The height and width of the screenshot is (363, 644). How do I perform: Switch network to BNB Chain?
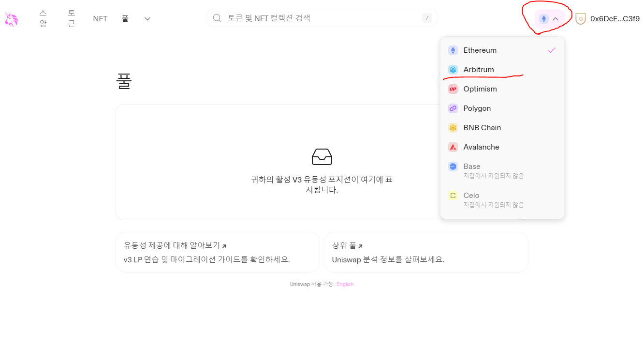pyautogui.click(x=502, y=128)
